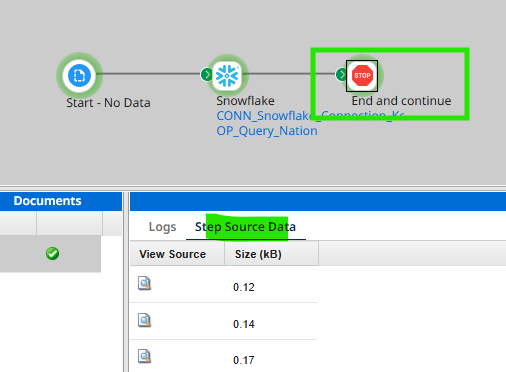Open the OP_Query_Nation operation link
This screenshot has height=372, width=506.
(x=267, y=131)
